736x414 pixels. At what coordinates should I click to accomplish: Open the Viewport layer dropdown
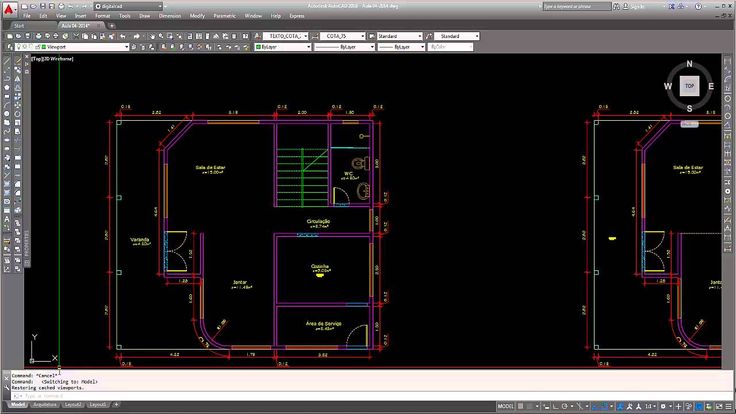click(72, 47)
